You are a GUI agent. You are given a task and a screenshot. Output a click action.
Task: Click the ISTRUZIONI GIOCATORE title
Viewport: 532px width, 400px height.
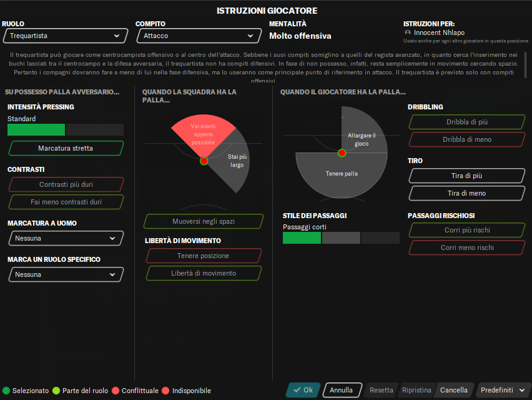[x=267, y=11]
